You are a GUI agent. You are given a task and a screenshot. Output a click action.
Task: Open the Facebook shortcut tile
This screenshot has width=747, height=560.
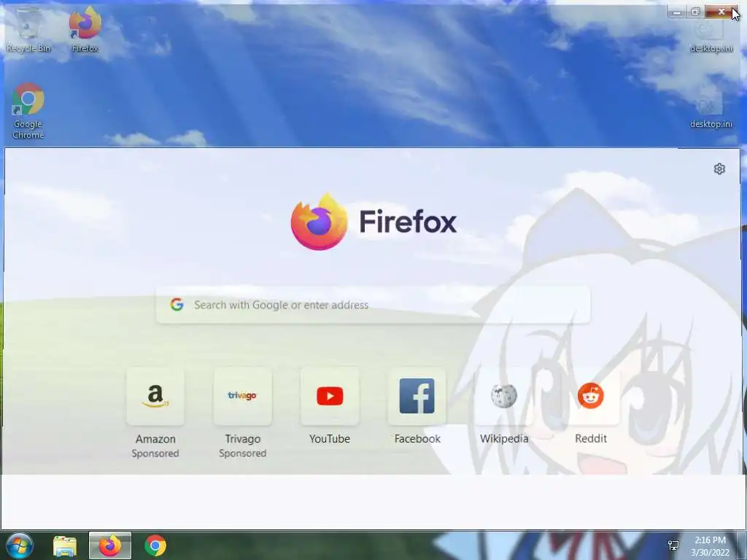pyautogui.click(x=417, y=396)
